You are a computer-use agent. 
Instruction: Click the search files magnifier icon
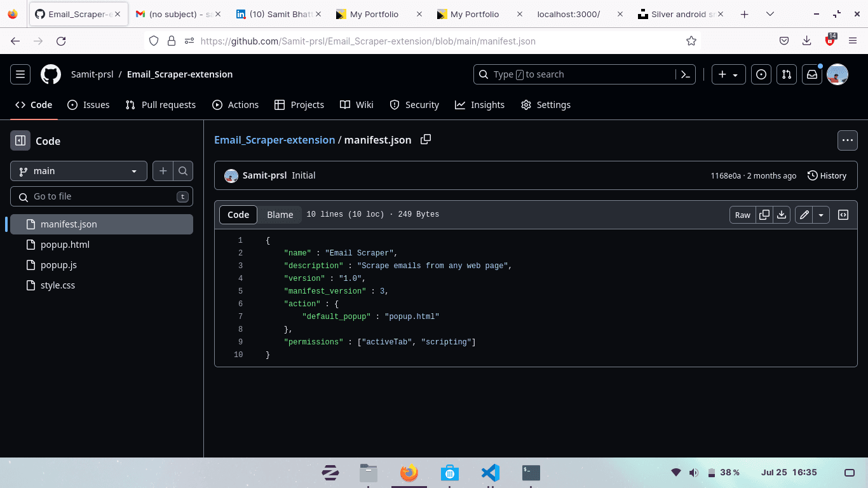(183, 171)
